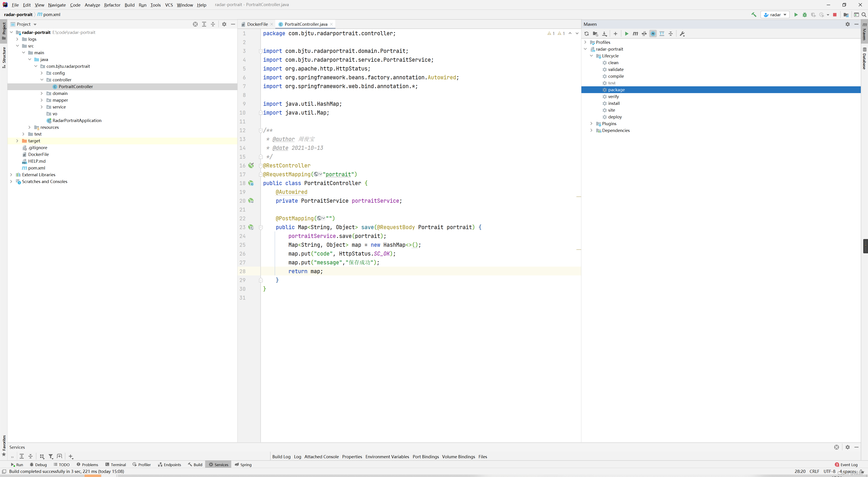Reload all Maven projects
The height and width of the screenshot is (477, 868).
tap(587, 34)
